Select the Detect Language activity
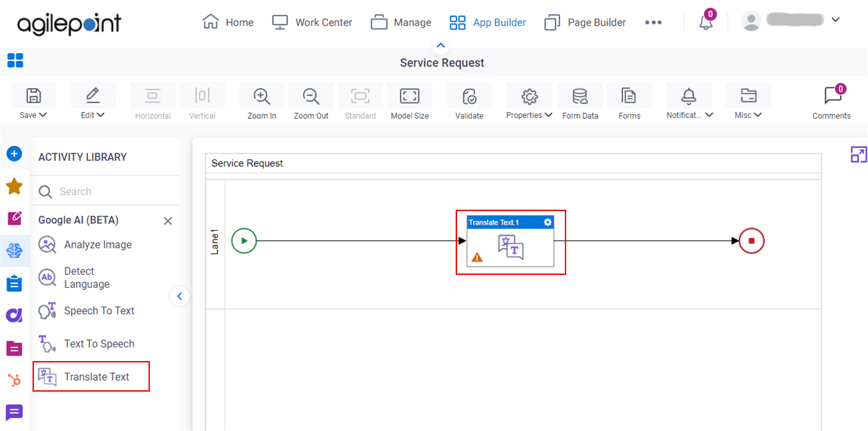This screenshot has width=868, height=431. coord(75,278)
